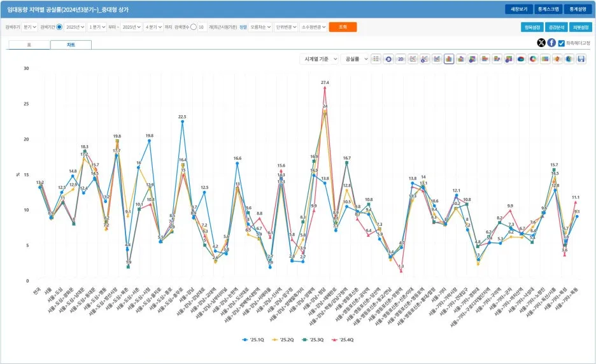Image resolution: width=596 pixels, height=364 pixels.
Task: Select the globe map chart icon
Action: [x=569, y=59]
